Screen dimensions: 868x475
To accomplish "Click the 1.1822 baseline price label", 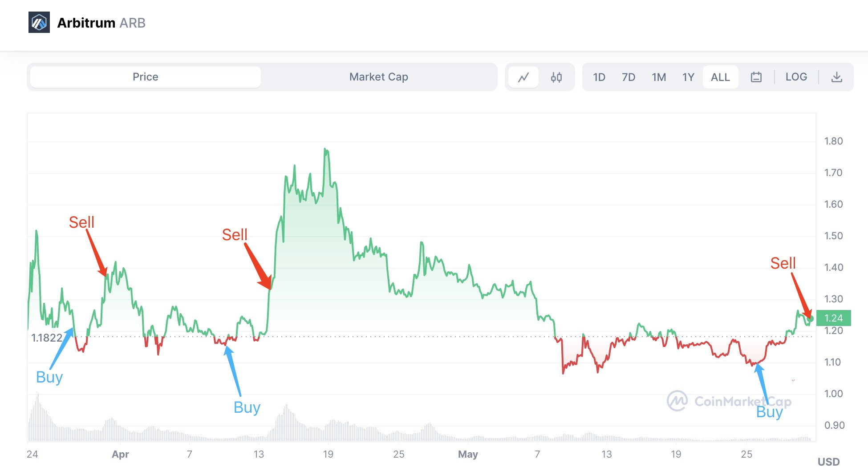I will click(47, 338).
